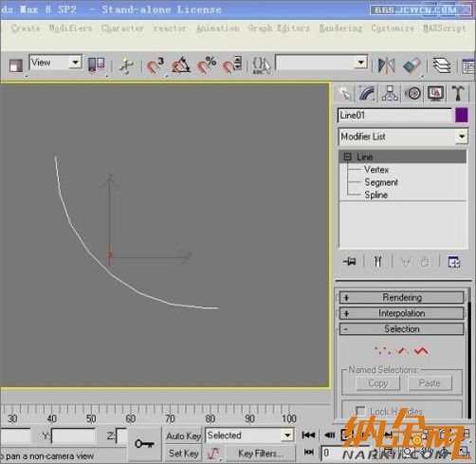Viewport: 476px width, 464px height.
Task: Toggle the 3D Snaps magnet
Action: point(155,65)
